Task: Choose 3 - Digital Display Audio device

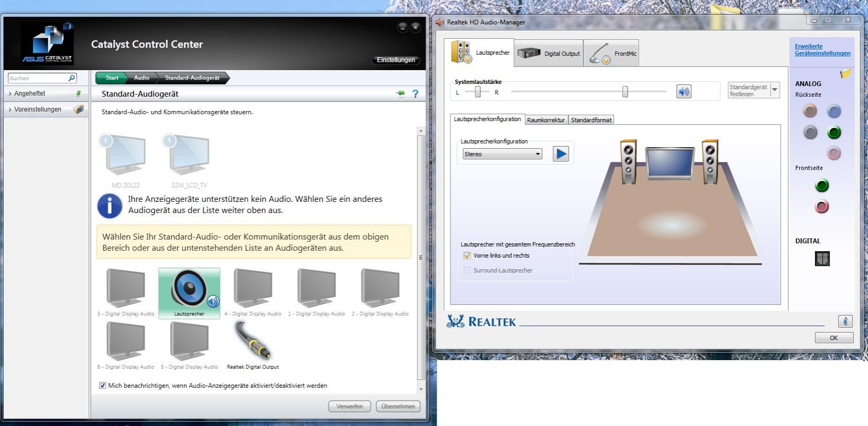Action: tap(126, 288)
